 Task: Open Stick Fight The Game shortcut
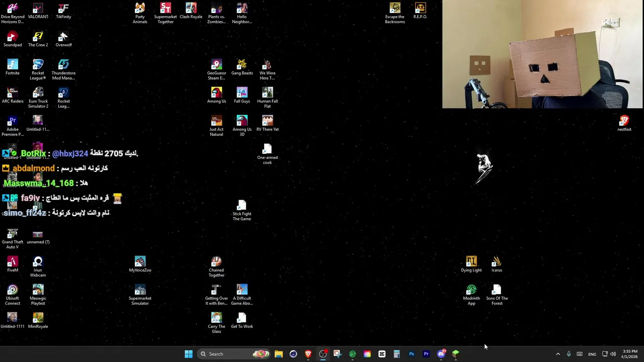pos(242,211)
